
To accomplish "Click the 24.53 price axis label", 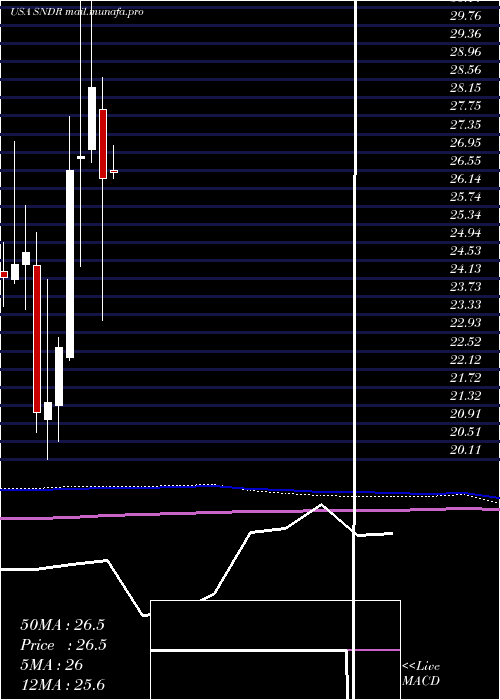I will coord(466,251).
